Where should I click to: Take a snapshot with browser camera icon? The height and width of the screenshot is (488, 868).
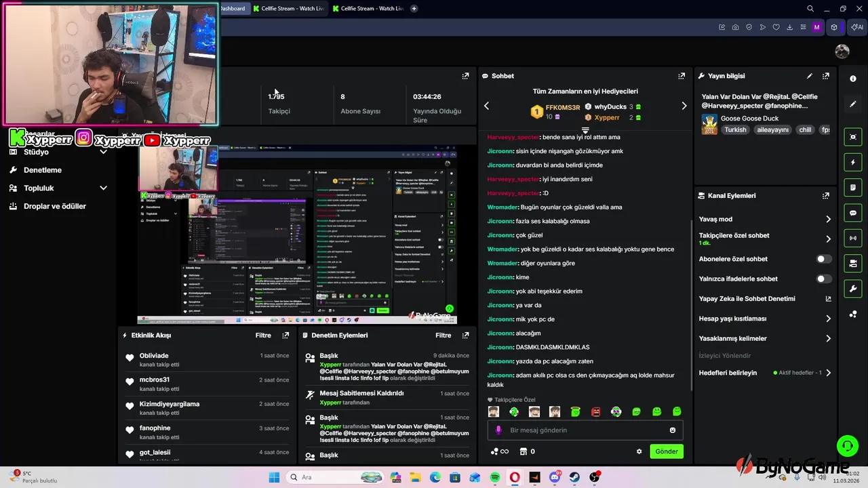736,27
